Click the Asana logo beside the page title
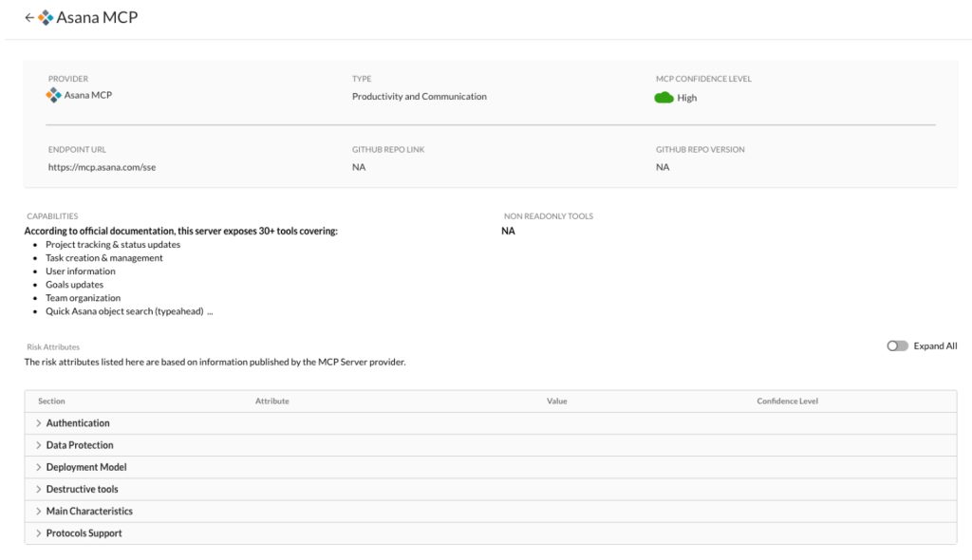 [46, 17]
